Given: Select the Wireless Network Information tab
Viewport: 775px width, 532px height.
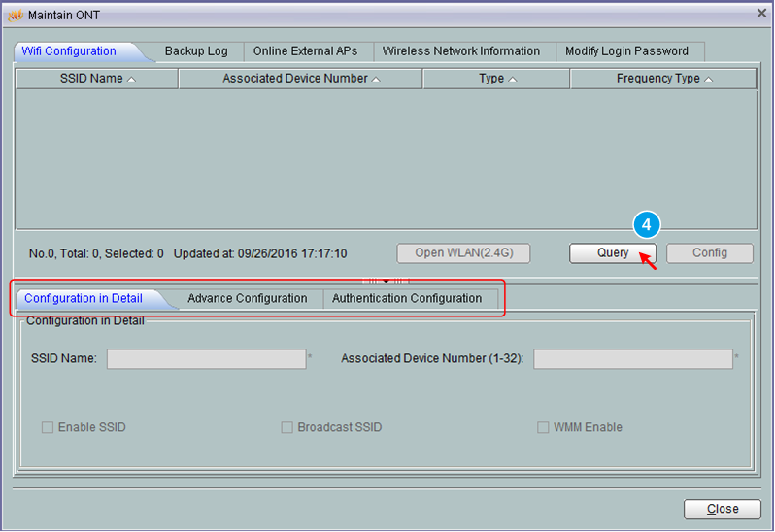Looking at the screenshot, I should coord(460,51).
